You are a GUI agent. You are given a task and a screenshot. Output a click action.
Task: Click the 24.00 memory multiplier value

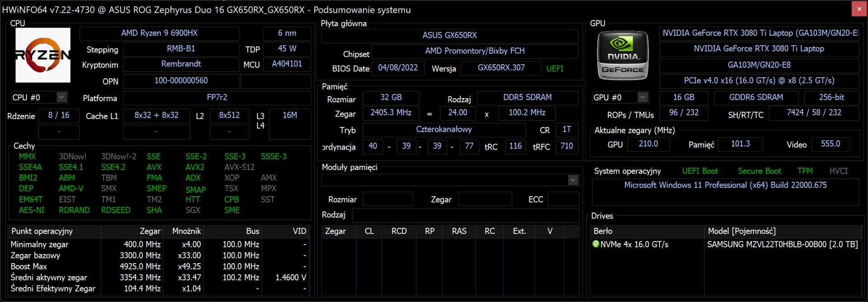click(458, 113)
